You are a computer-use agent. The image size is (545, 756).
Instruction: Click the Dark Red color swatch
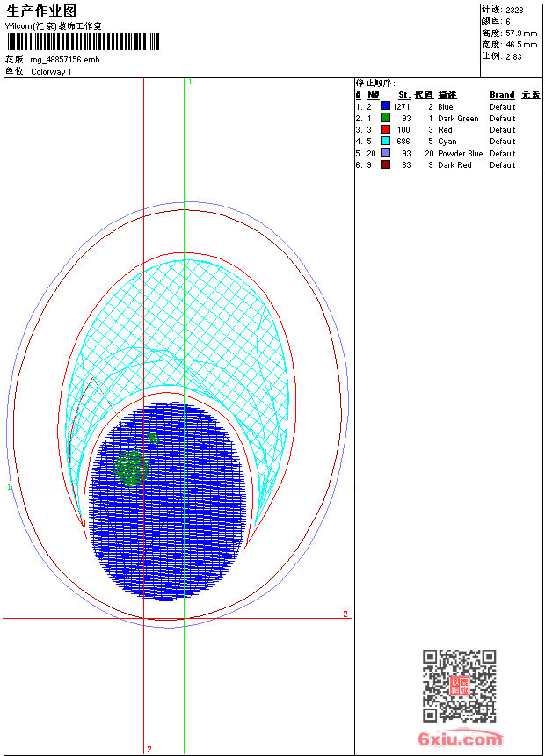click(x=386, y=164)
